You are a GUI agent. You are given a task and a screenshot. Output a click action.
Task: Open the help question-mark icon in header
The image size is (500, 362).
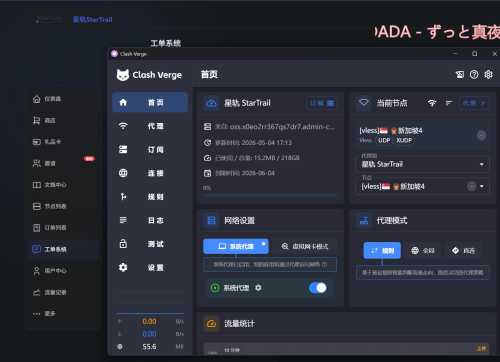[474, 74]
